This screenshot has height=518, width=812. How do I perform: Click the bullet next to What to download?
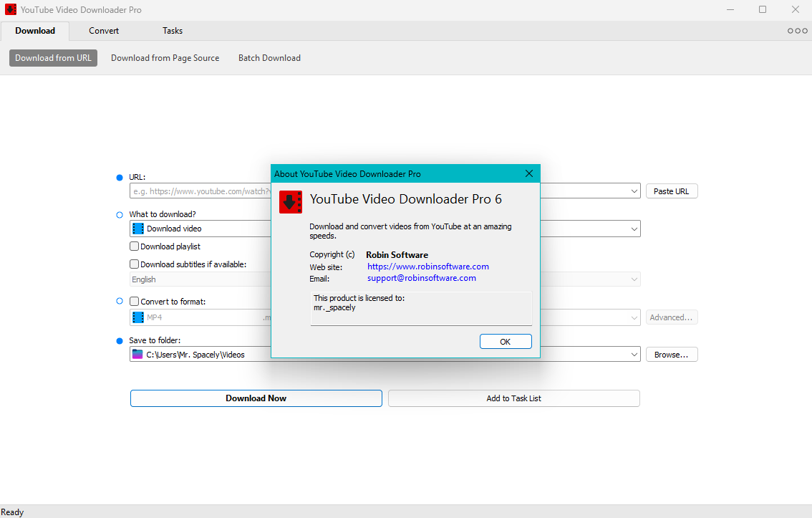[120, 214]
